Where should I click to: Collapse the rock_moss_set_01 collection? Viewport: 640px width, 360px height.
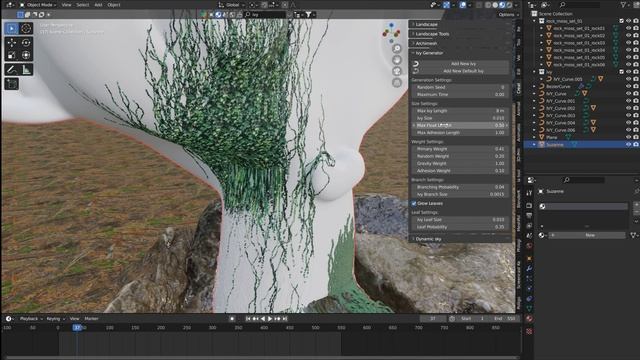(x=535, y=21)
